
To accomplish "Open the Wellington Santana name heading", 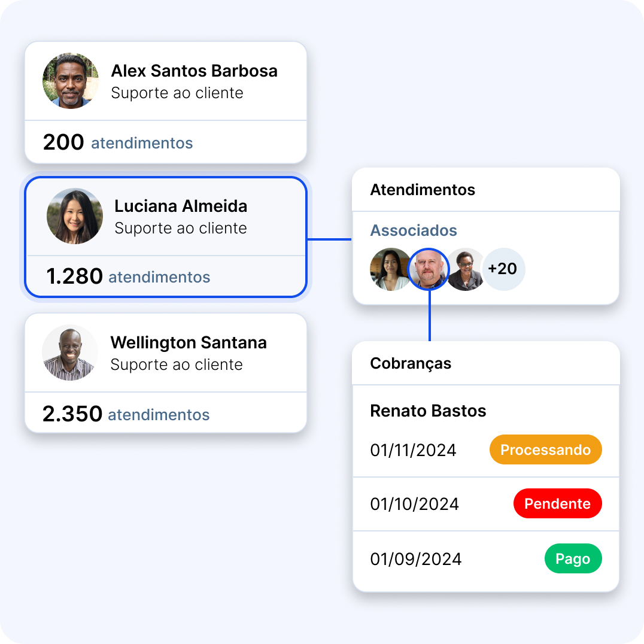I will (x=189, y=342).
